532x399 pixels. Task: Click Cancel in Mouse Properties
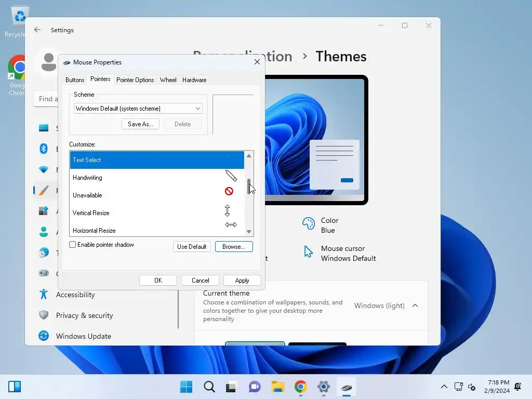(x=200, y=280)
